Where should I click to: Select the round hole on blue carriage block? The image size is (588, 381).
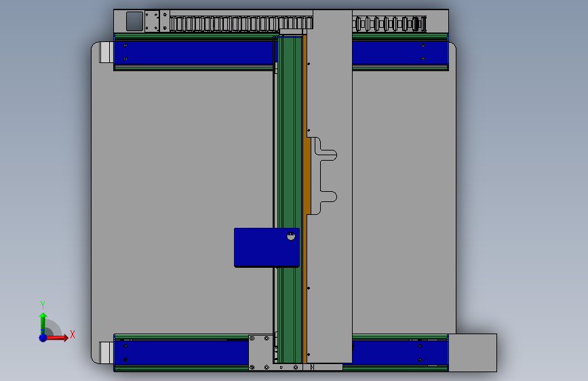(291, 236)
